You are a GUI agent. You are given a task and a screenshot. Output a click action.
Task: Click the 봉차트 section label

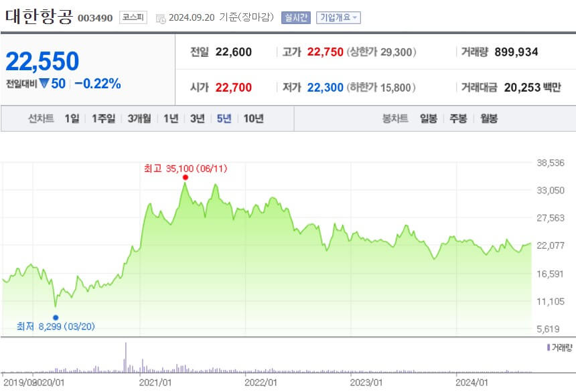pos(395,118)
